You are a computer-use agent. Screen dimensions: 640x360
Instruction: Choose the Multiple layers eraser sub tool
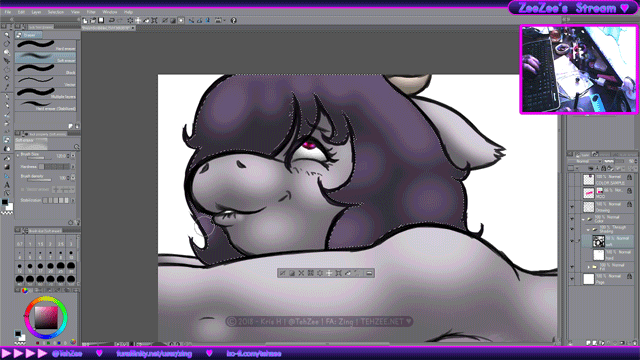tap(45, 93)
